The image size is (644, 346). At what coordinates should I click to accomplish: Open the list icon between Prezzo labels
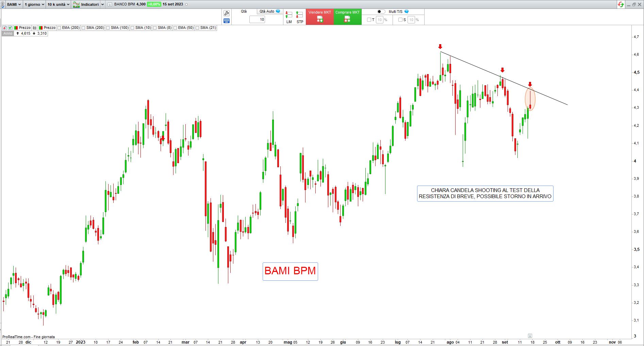point(35,28)
